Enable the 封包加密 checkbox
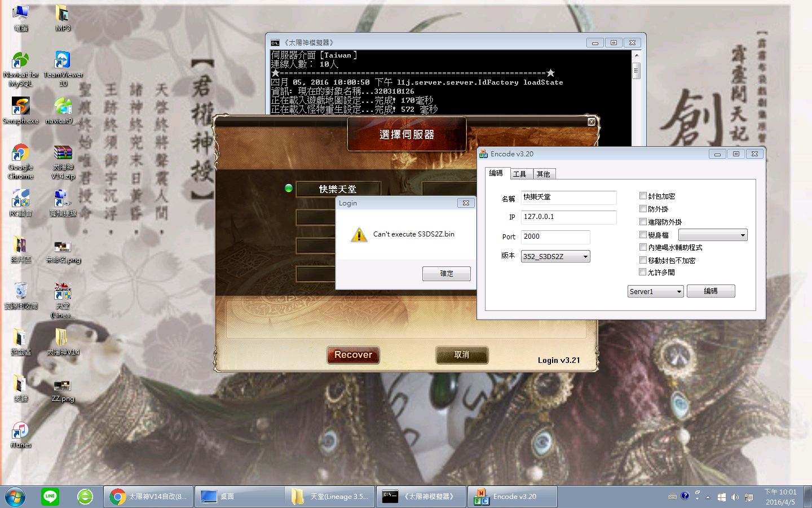This screenshot has height=508, width=812. pos(643,196)
